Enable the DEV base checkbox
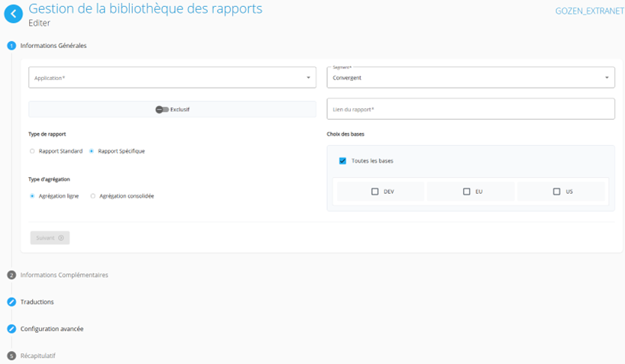The height and width of the screenshot is (364, 625). (x=375, y=192)
